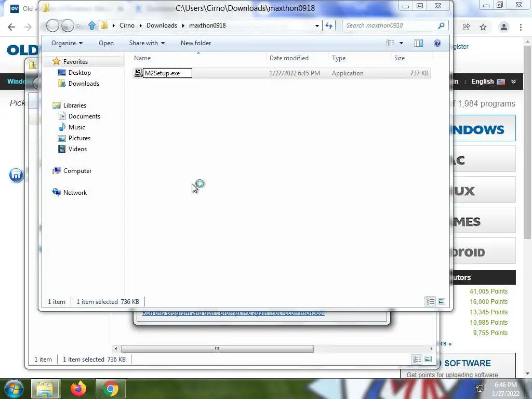This screenshot has width=532, height=399.
Task: Open the view options dropdown arrow
Action: (x=402, y=43)
